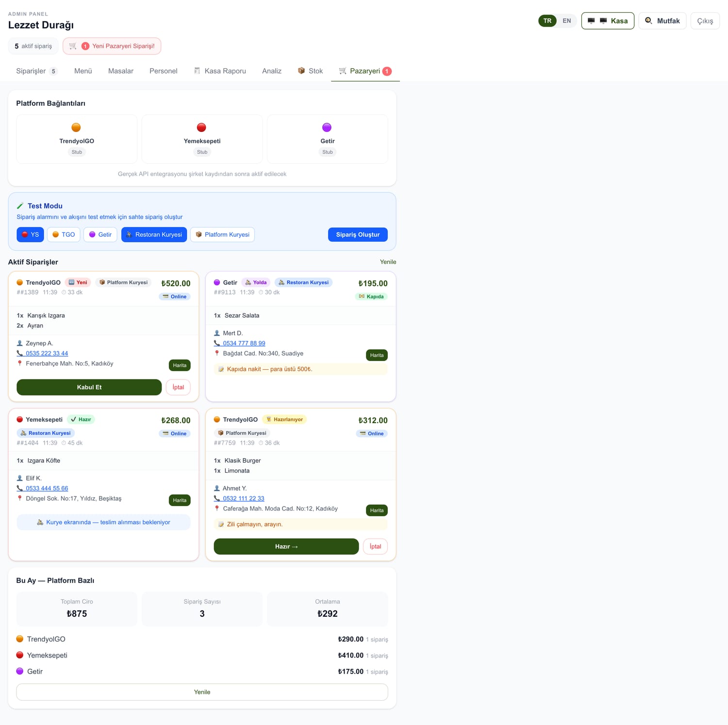Click the Çıkış logout button
The width and height of the screenshot is (728, 725).
click(x=705, y=21)
